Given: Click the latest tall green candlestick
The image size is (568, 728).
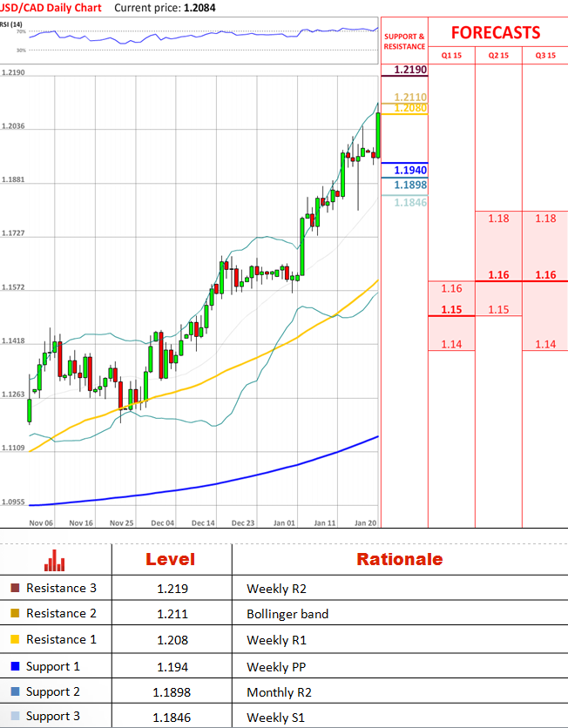Looking at the screenshot, I should (378, 135).
